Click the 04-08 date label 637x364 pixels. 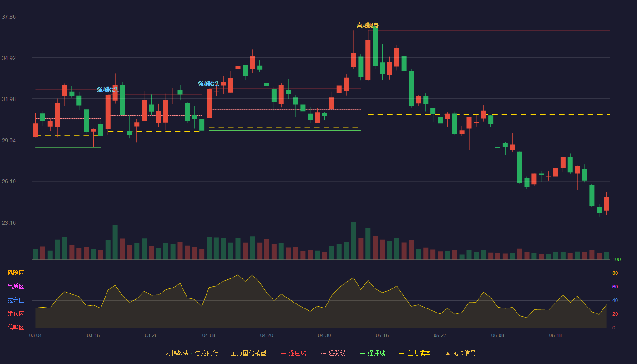[x=209, y=335]
